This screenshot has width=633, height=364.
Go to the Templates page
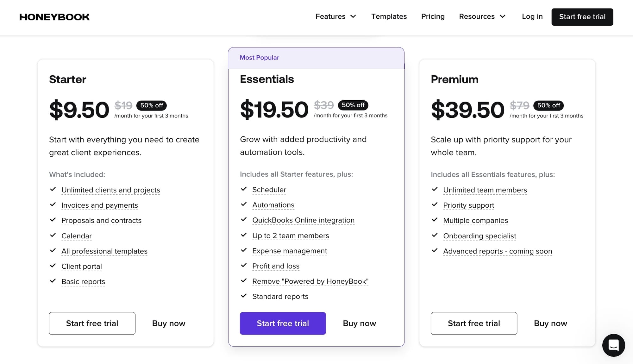389,16
